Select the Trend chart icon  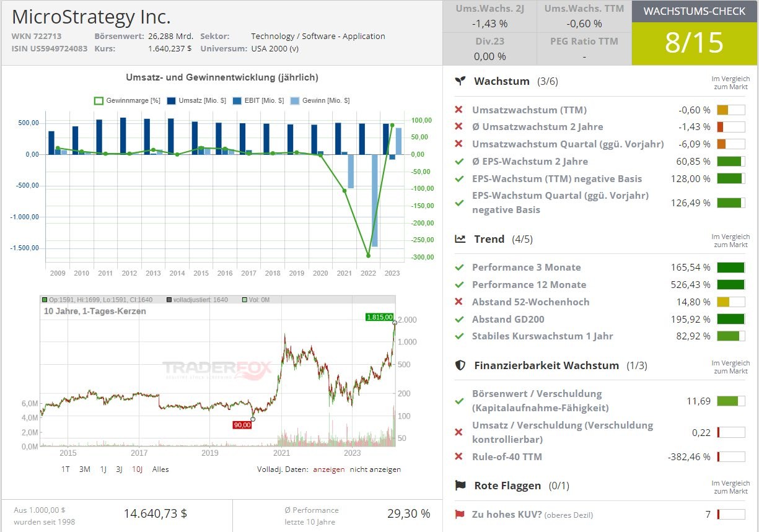point(459,238)
